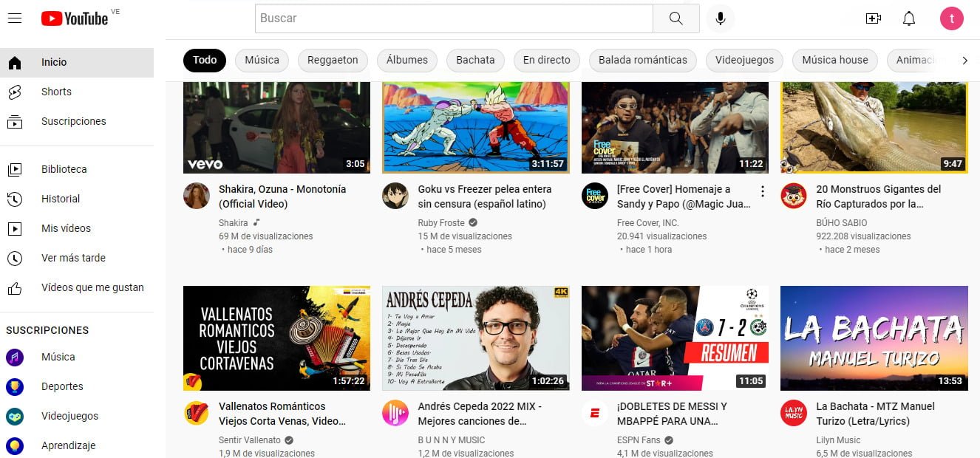
Task: Select the Bachata filter chip
Action: 475,61
